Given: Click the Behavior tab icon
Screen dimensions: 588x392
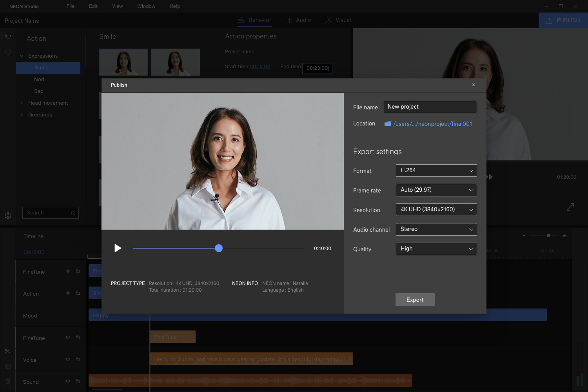Looking at the screenshot, I should point(241,20).
